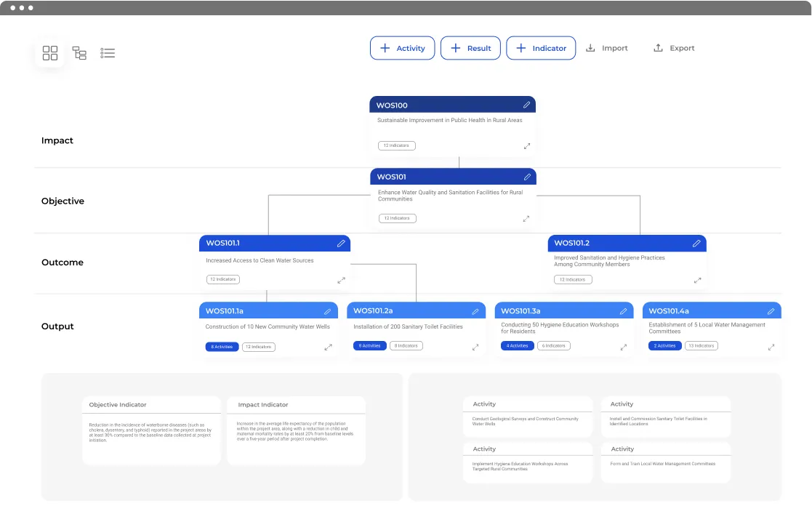This screenshot has height=514, width=812.
Task: Select the WOS101.1 card header
Action: (275, 243)
